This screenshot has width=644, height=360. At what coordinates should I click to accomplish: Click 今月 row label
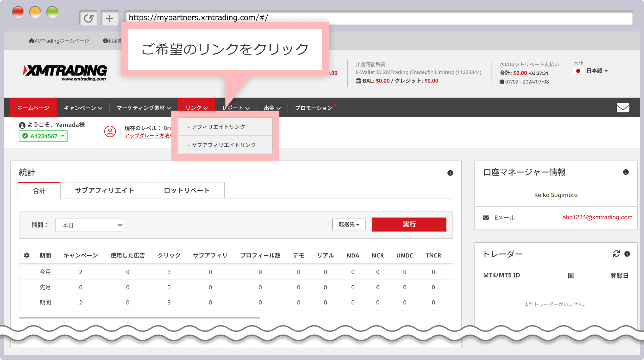click(45, 272)
